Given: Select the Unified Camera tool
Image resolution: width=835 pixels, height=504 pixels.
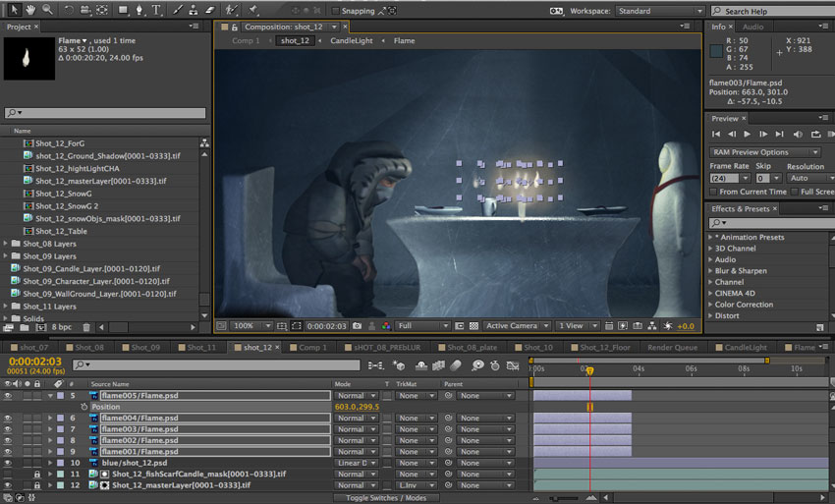Looking at the screenshot, I should pyautogui.click(x=85, y=10).
